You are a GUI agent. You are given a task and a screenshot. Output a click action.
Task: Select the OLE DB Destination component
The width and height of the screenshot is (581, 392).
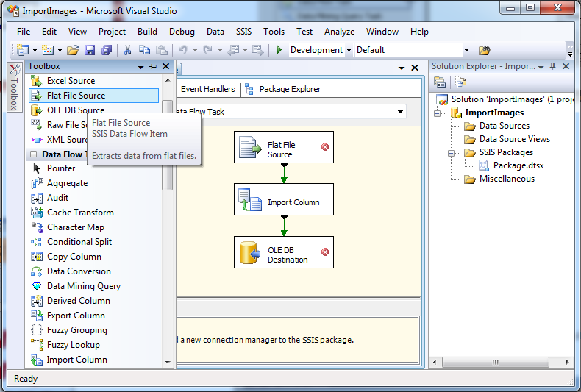[284, 252]
